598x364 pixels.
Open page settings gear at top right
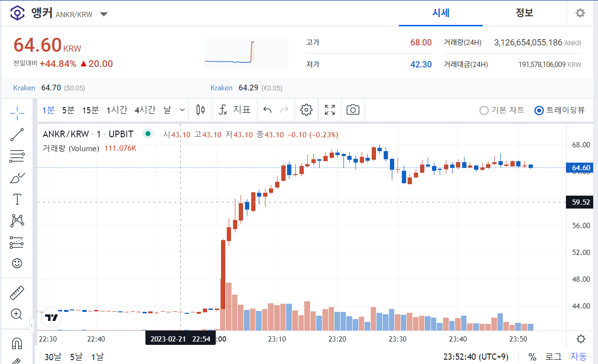point(580,13)
